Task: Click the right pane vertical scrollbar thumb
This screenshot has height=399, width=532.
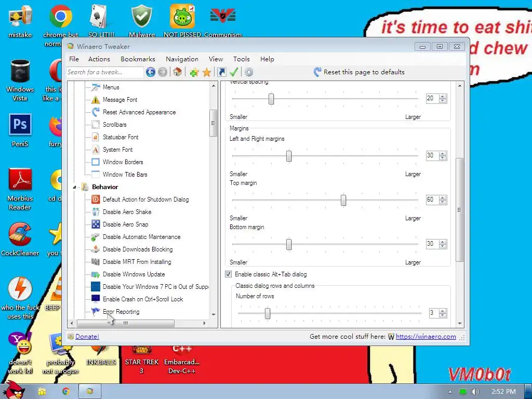Action: (x=459, y=209)
